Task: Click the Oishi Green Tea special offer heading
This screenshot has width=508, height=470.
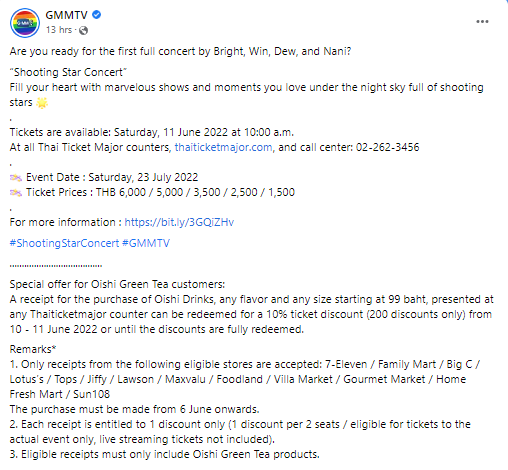Action: 117,284
